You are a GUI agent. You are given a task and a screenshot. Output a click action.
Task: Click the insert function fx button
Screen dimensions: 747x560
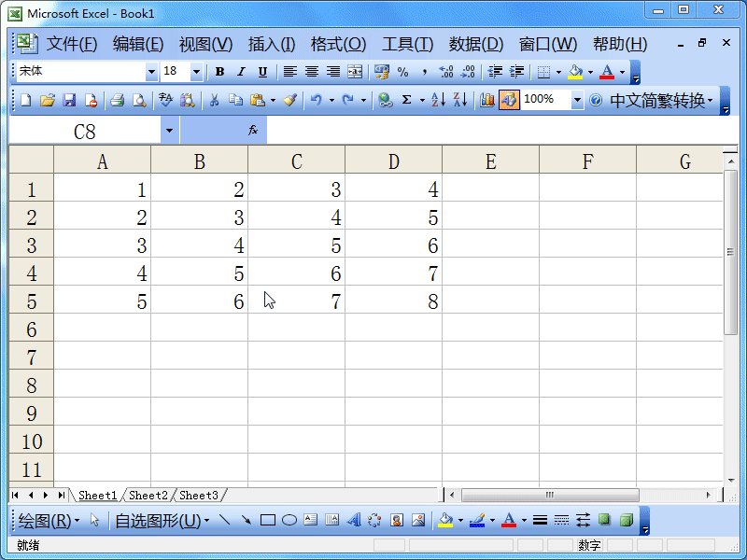tap(253, 130)
